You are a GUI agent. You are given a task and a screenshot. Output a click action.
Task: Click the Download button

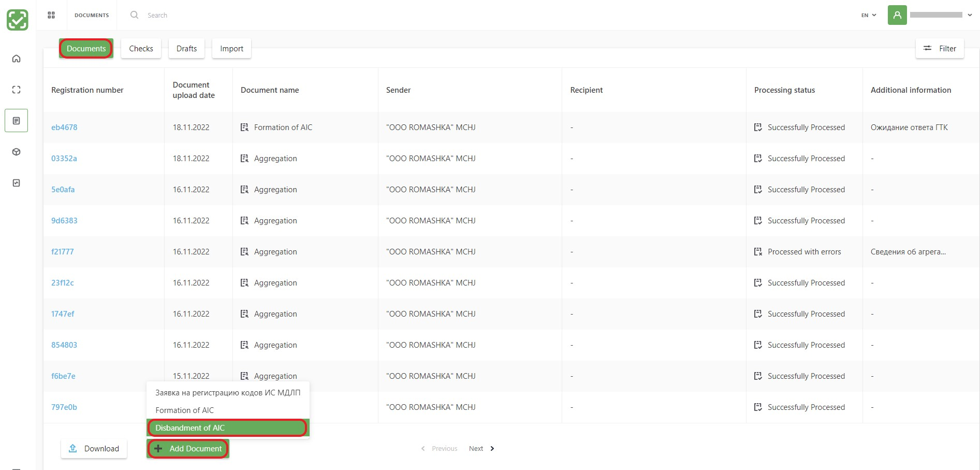(x=94, y=449)
